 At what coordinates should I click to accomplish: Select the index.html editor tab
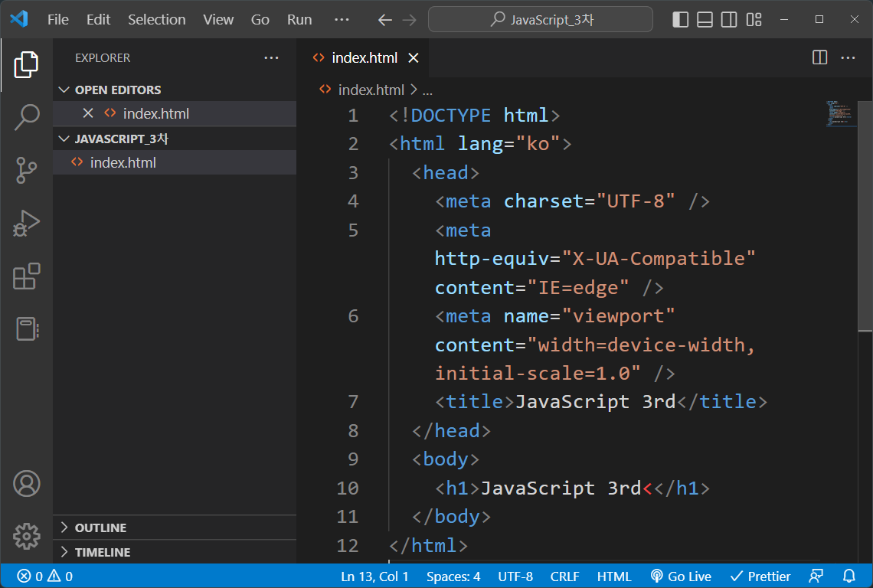365,57
